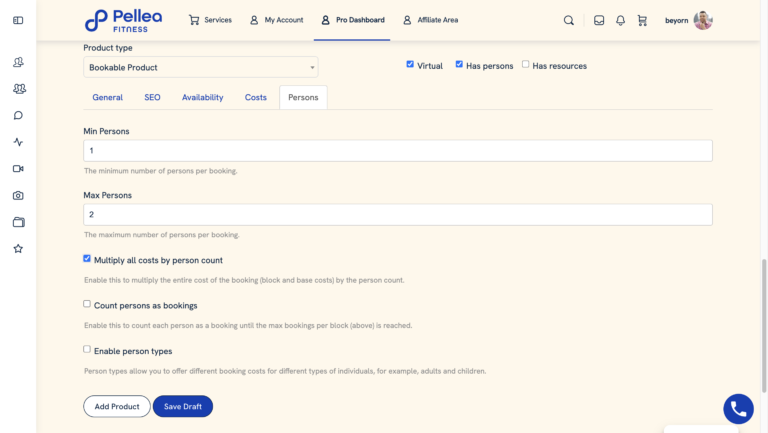This screenshot has width=768, height=433.
Task: Toggle the sidebar panel icon
Action: (18, 20)
